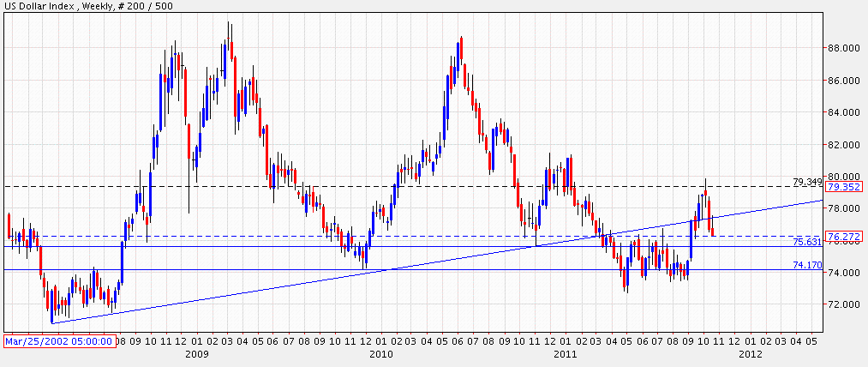The height and width of the screenshot is (367, 868).
Task: Click the red 79.352 price tag
Action: coord(844,187)
